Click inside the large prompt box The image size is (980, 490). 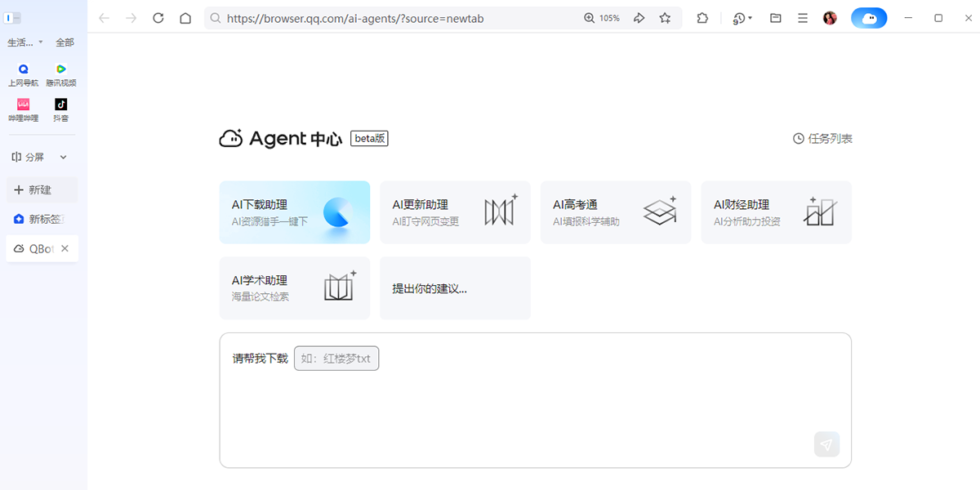(x=536, y=400)
